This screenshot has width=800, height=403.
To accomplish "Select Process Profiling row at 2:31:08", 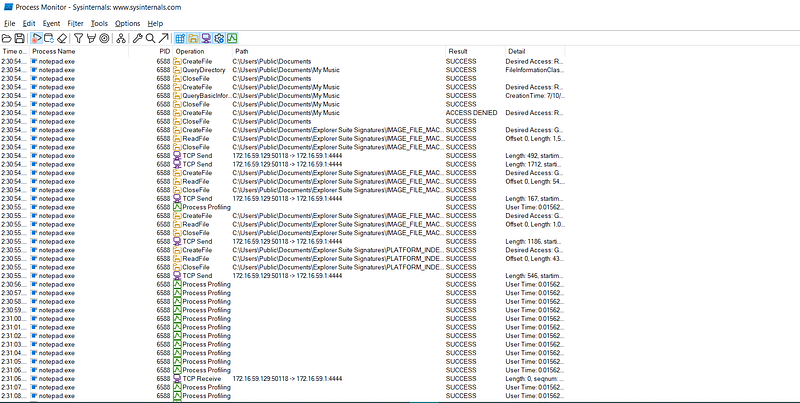I will coord(283,396).
